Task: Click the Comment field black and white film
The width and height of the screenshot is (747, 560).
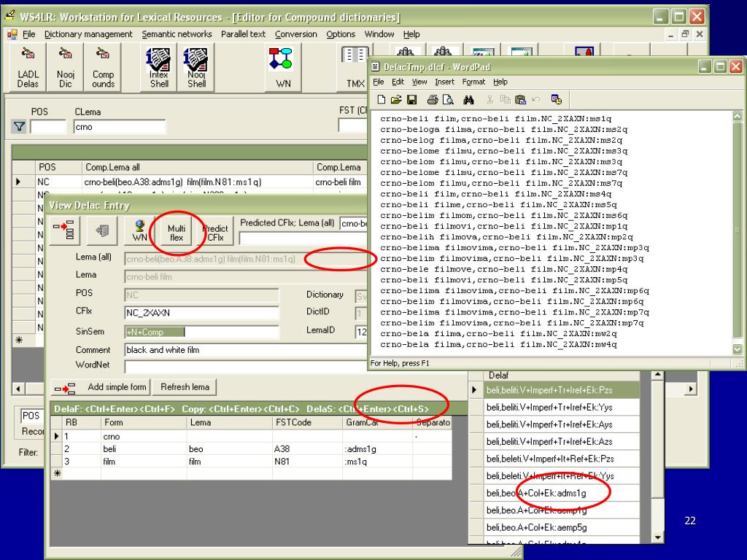Action: pos(245,350)
